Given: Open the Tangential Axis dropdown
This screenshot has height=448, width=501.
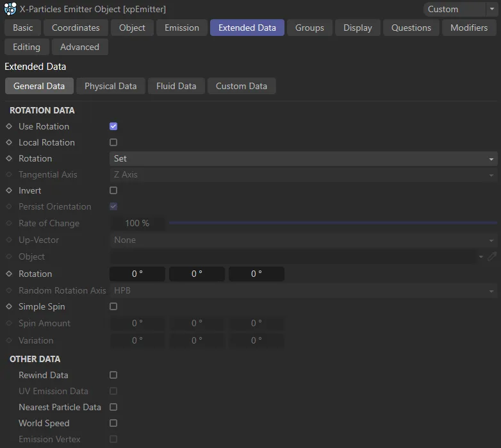Looking at the screenshot, I should (303, 174).
